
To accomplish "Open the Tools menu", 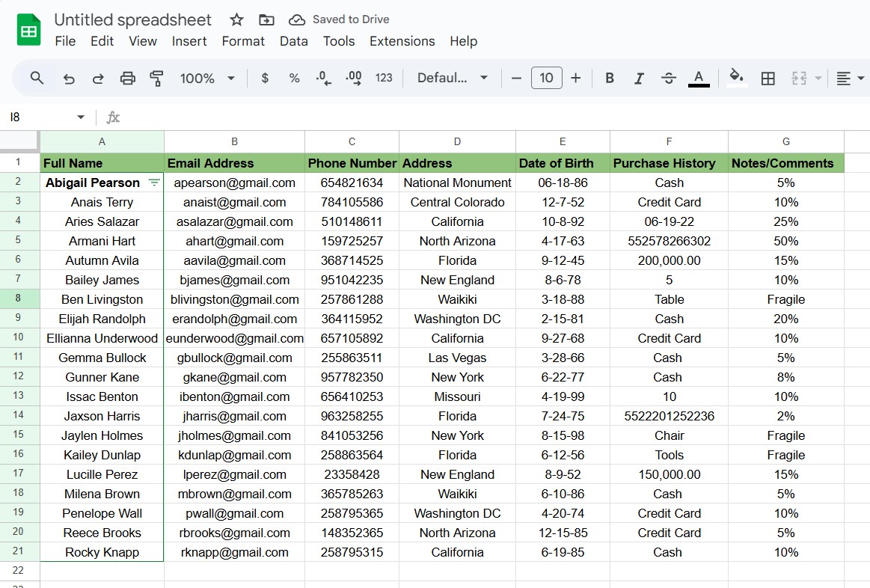I will tap(338, 41).
